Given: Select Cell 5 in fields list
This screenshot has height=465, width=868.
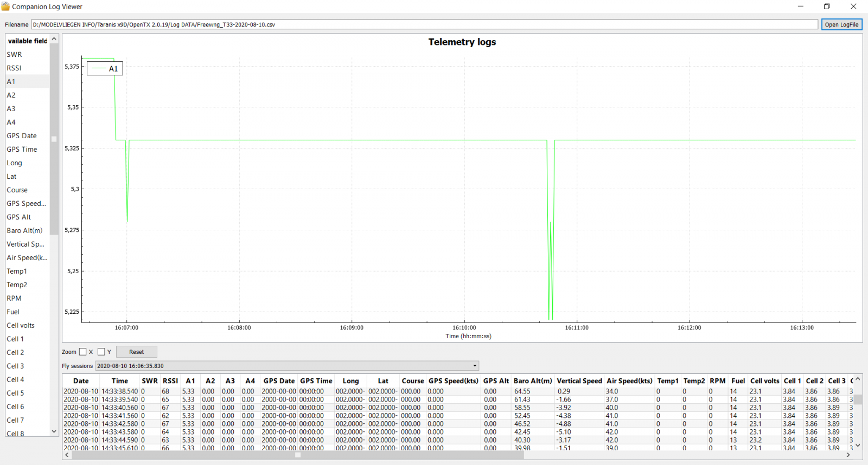Looking at the screenshot, I should tap(27, 393).
